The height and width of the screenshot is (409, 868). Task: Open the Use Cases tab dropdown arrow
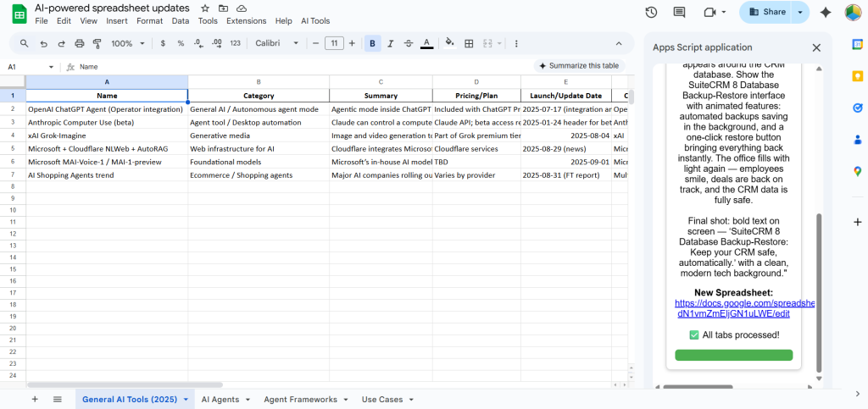point(411,399)
